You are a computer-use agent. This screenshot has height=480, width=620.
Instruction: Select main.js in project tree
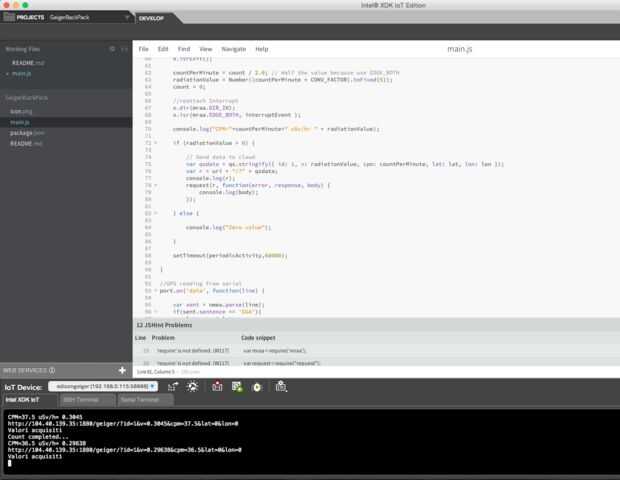pyautogui.click(x=20, y=122)
